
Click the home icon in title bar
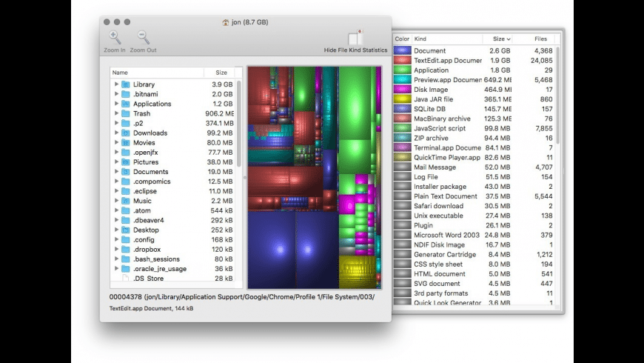point(226,22)
